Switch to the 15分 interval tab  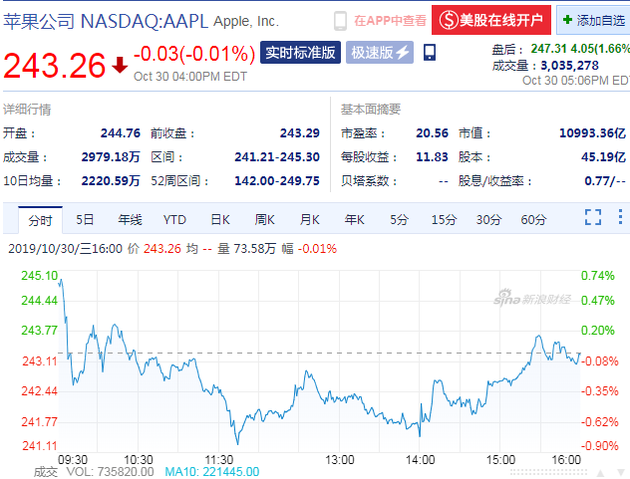coord(444,220)
